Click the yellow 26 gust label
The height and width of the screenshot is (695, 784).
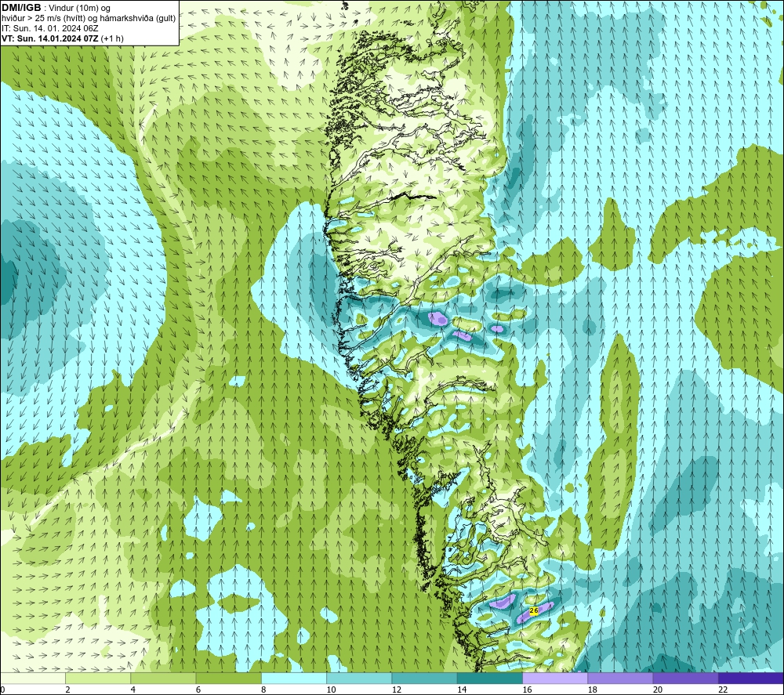[x=533, y=610]
